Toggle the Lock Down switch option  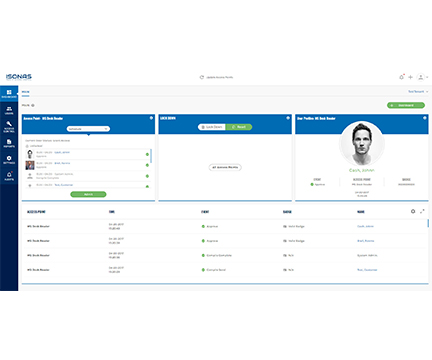tap(212, 127)
